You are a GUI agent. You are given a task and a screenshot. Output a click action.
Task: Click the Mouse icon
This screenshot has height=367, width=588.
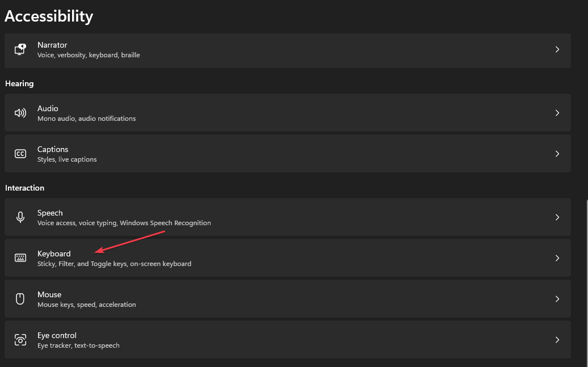pyautogui.click(x=20, y=299)
